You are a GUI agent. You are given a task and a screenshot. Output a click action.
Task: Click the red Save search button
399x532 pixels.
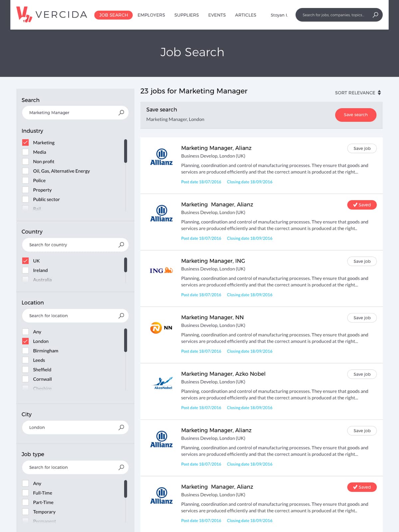(x=355, y=115)
